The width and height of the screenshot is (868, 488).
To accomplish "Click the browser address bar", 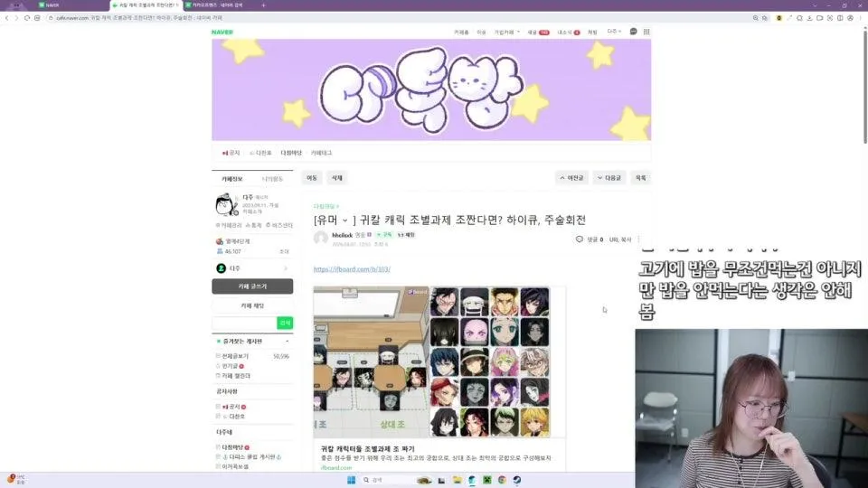I will (398, 18).
